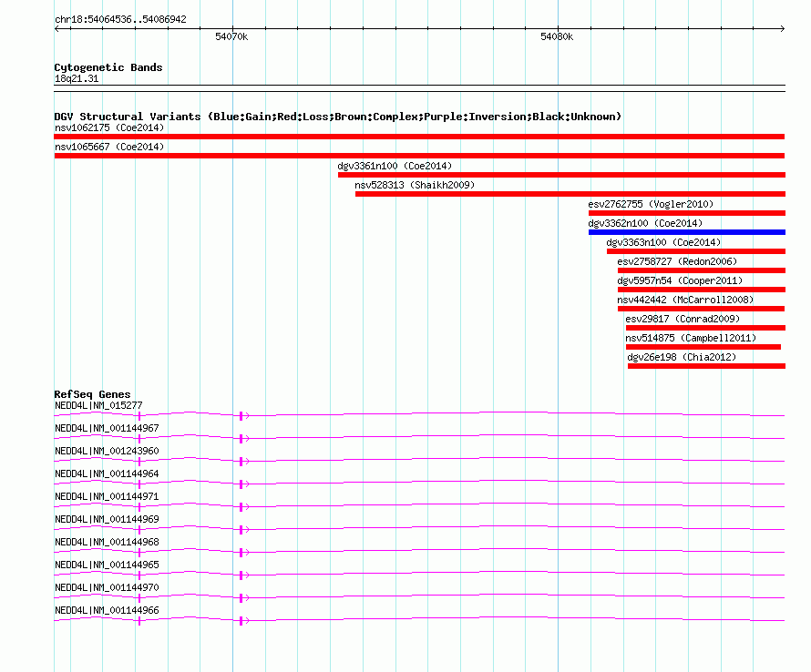Select the dgv5957n54 (Cooper2011) variant bar

pyautogui.click(x=702, y=290)
